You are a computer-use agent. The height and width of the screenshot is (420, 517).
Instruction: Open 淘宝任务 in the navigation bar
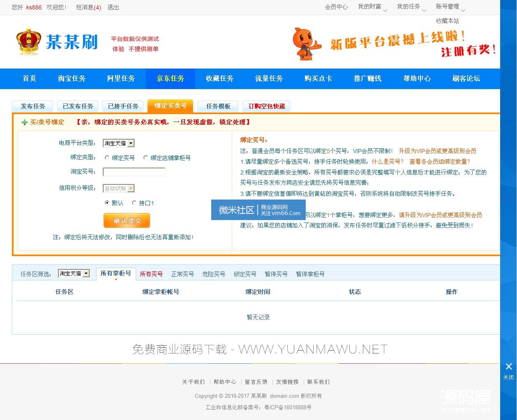pyautogui.click(x=72, y=78)
